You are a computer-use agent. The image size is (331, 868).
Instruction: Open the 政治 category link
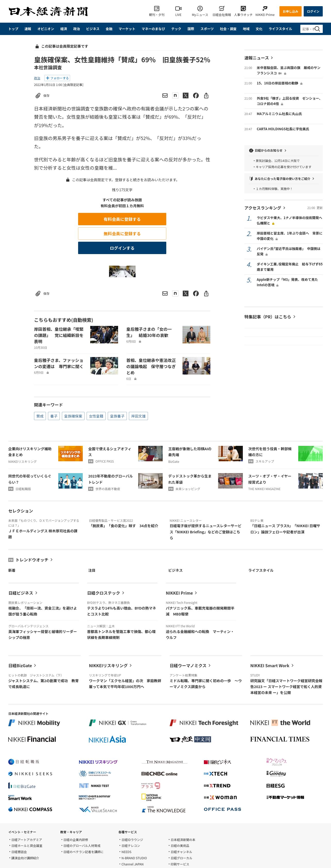[37, 78]
